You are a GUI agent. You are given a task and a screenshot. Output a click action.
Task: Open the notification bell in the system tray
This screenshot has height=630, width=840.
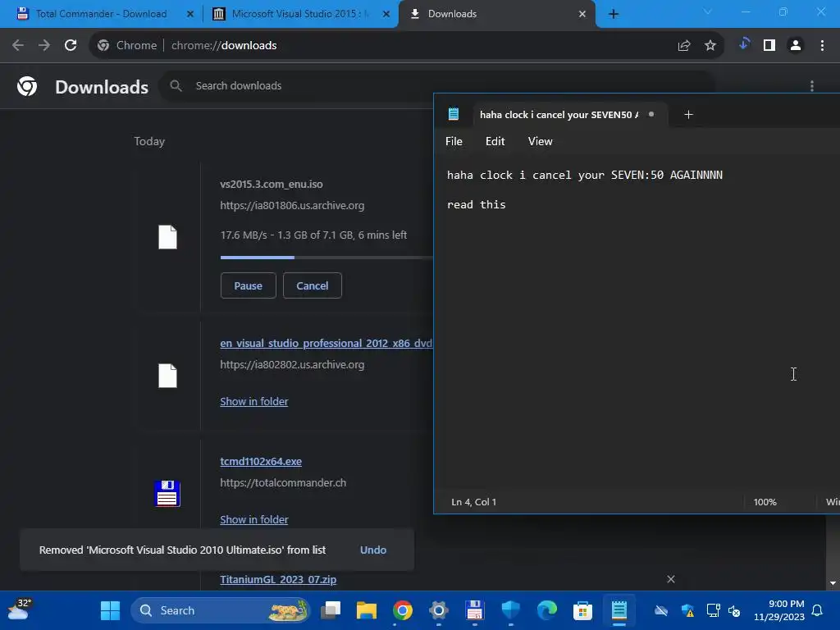pos(818,610)
